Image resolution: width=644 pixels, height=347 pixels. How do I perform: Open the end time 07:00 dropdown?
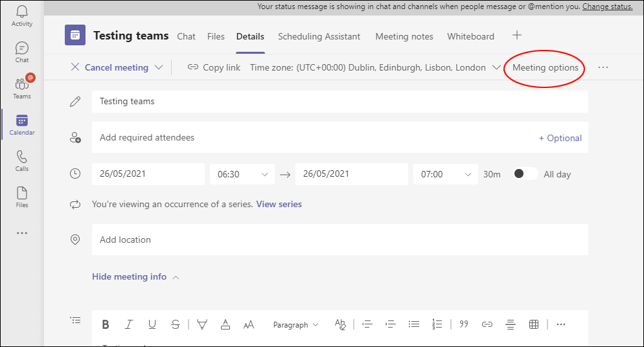[x=446, y=174]
